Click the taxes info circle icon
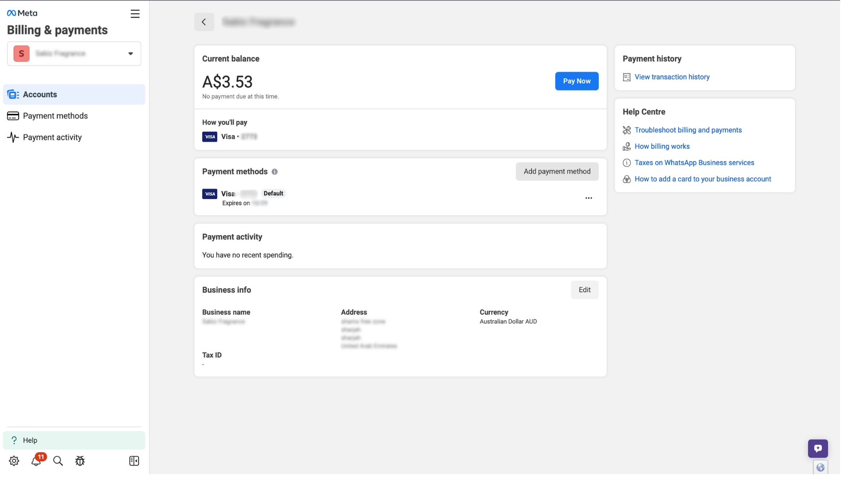This screenshot has height=502, width=868. click(x=627, y=163)
